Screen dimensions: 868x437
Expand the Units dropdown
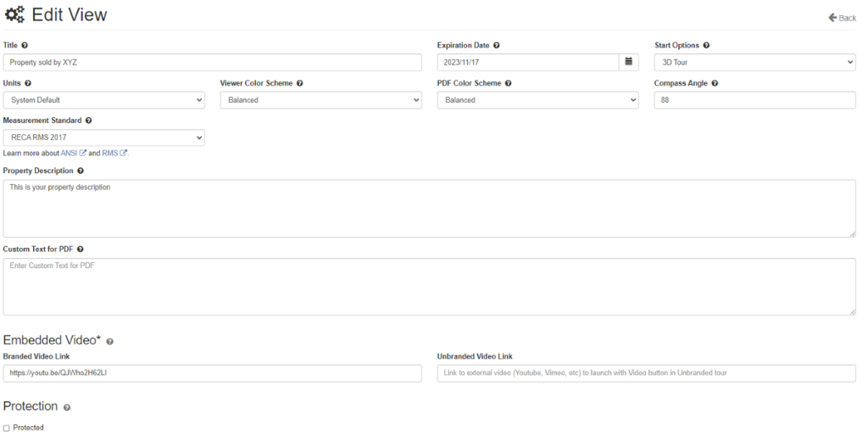(x=104, y=100)
